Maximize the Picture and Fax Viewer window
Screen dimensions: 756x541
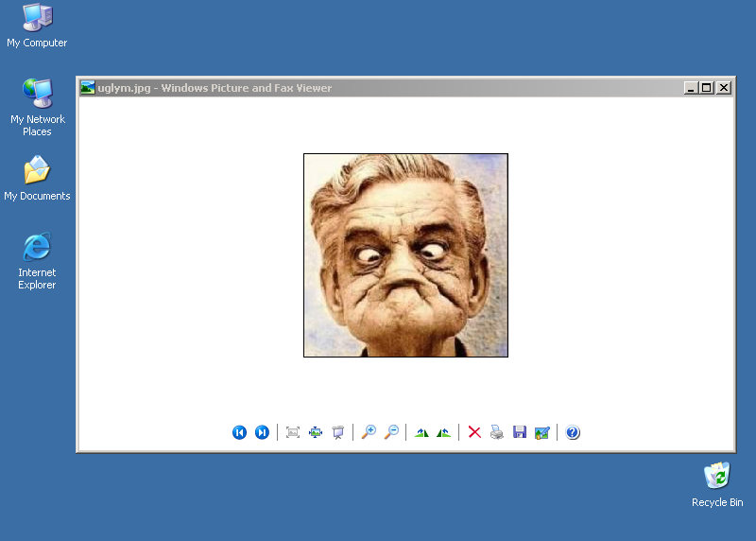(707, 88)
